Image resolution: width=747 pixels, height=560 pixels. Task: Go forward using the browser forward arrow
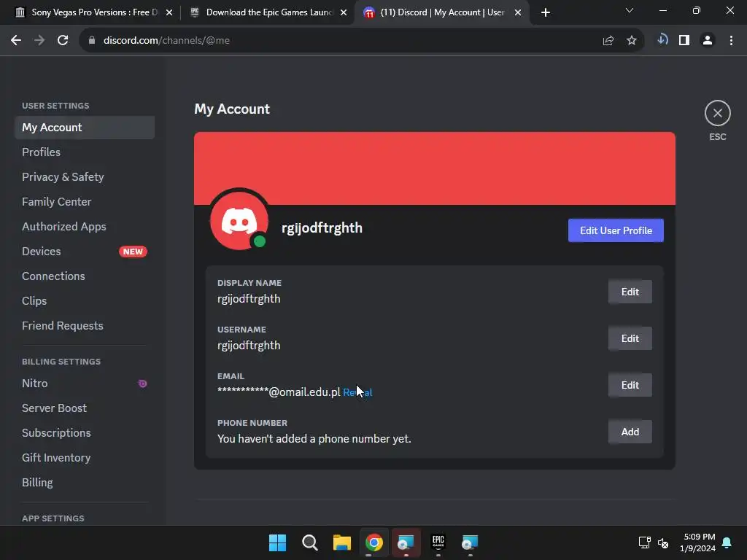[x=39, y=41]
